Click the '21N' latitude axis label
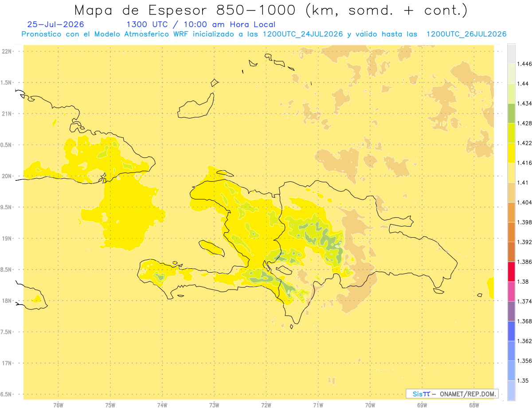 (7, 114)
